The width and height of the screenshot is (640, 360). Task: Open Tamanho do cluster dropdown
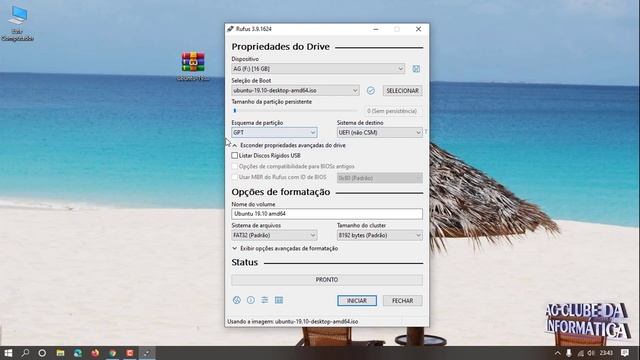click(380, 236)
